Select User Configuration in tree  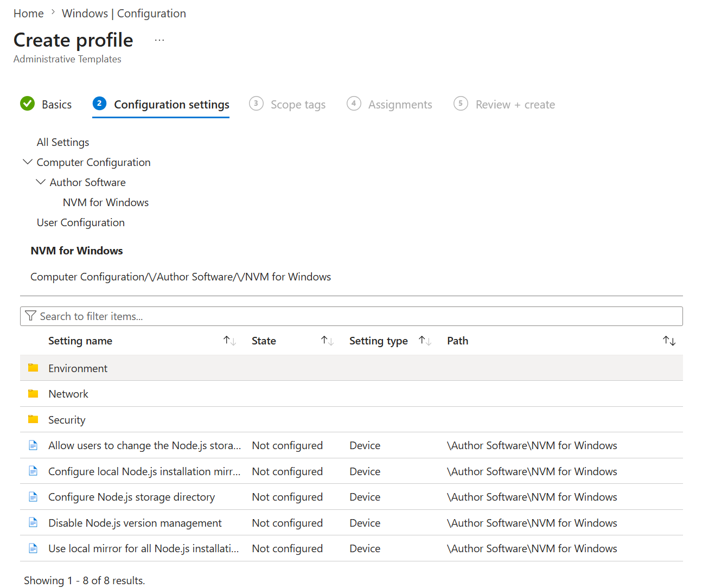81,222
